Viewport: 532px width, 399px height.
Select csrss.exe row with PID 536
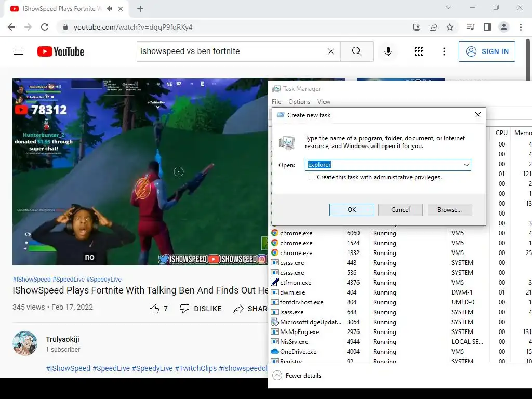pyautogui.click(x=401, y=272)
